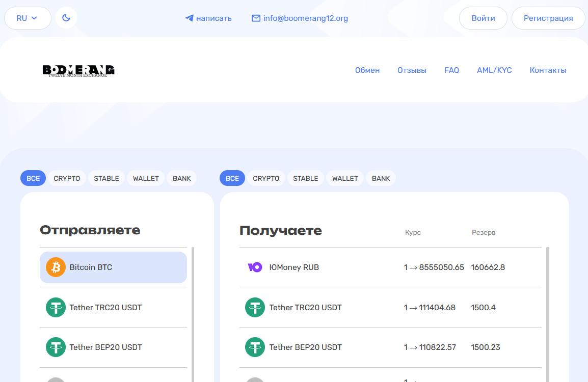
Task: Click the Telegram paper plane icon
Action: pos(190,18)
